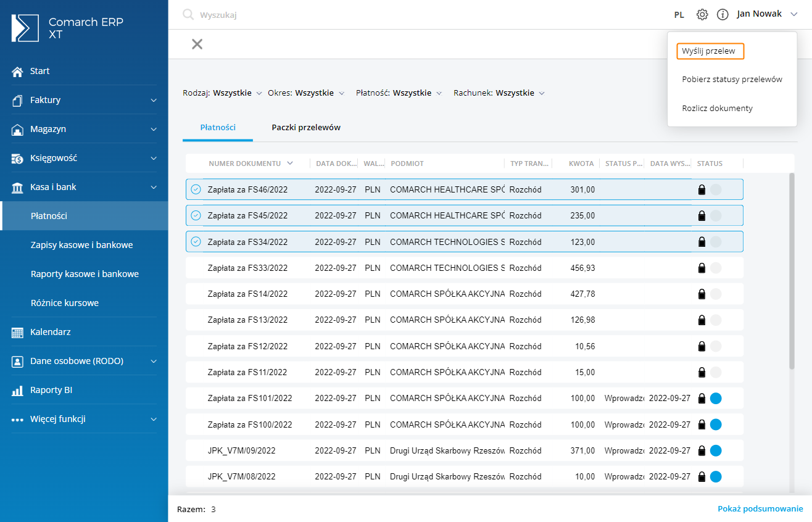Click the Comarch ERP XT logo

pyautogui.click(x=25, y=28)
